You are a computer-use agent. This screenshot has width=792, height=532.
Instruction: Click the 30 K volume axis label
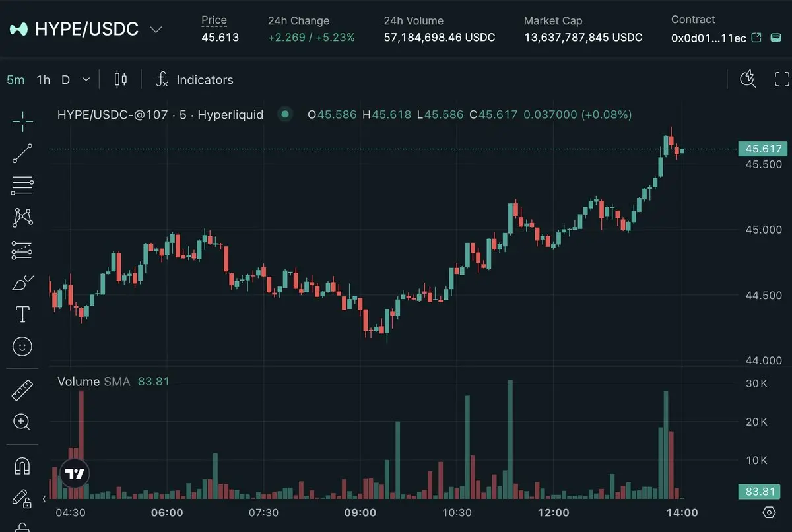756,383
